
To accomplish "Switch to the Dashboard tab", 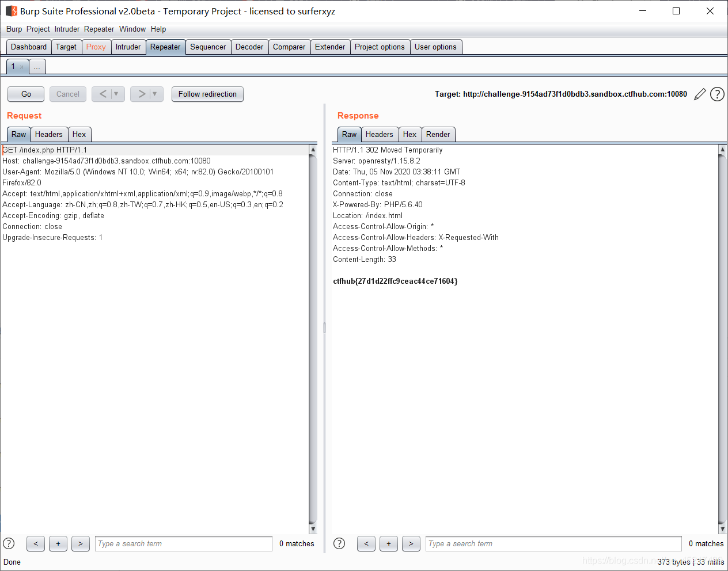I will click(x=29, y=47).
